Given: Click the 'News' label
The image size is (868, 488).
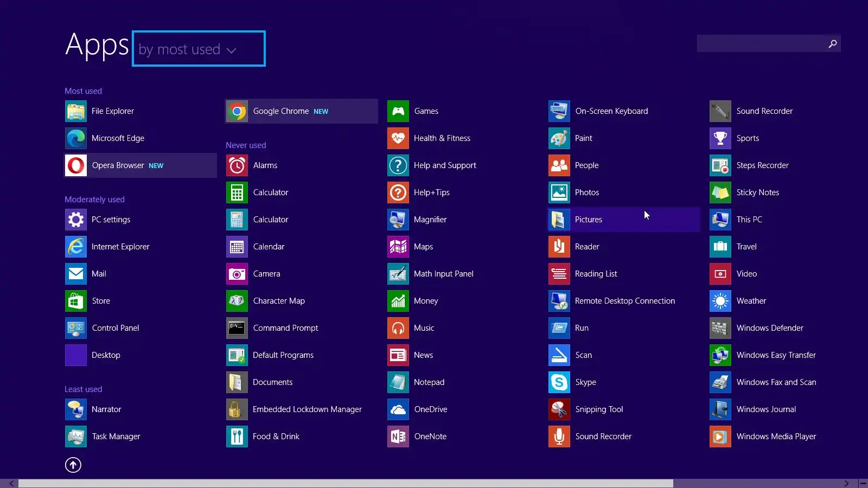Looking at the screenshot, I should [423, 355].
